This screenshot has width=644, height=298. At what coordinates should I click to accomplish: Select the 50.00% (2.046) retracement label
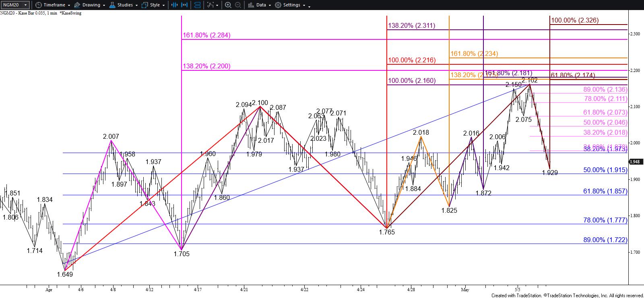[605, 123]
